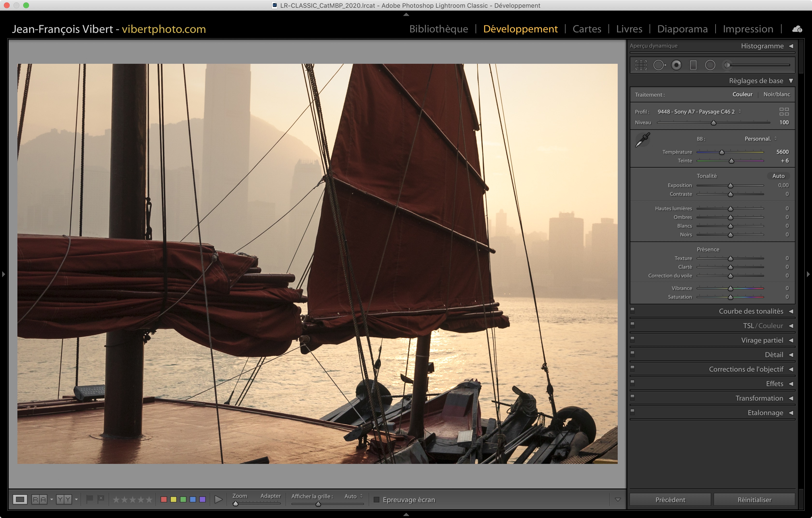
Task: Collapse the Réglages de base panel
Action: [791, 81]
